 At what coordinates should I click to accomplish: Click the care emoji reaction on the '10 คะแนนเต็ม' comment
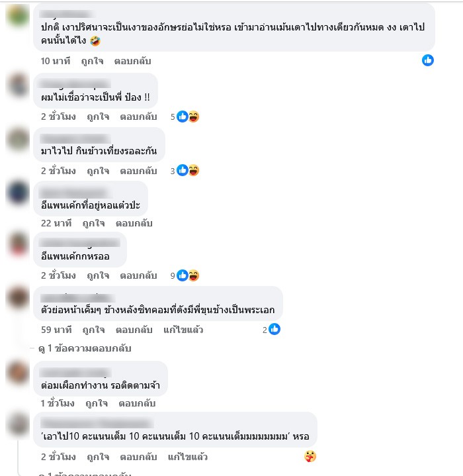pos(310,456)
